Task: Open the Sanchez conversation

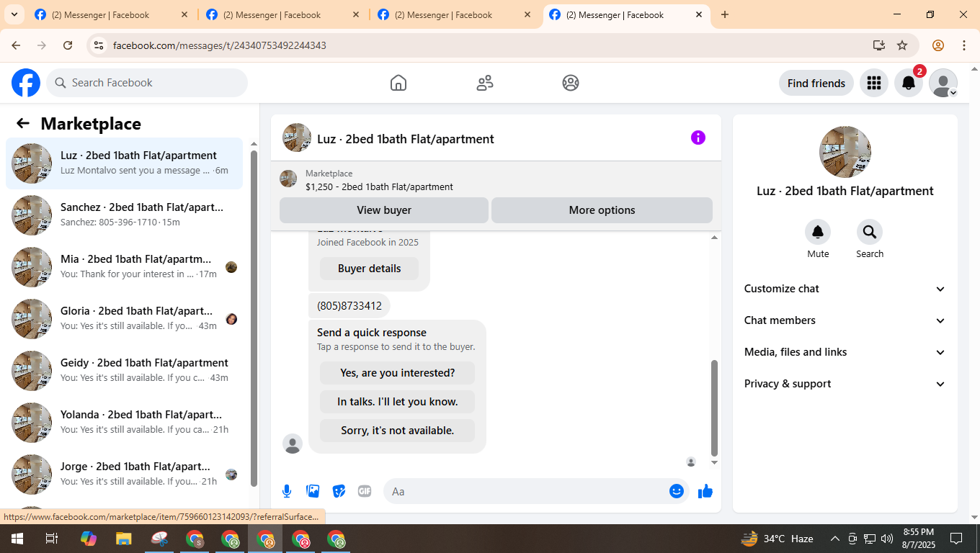Action: coord(124,215)
